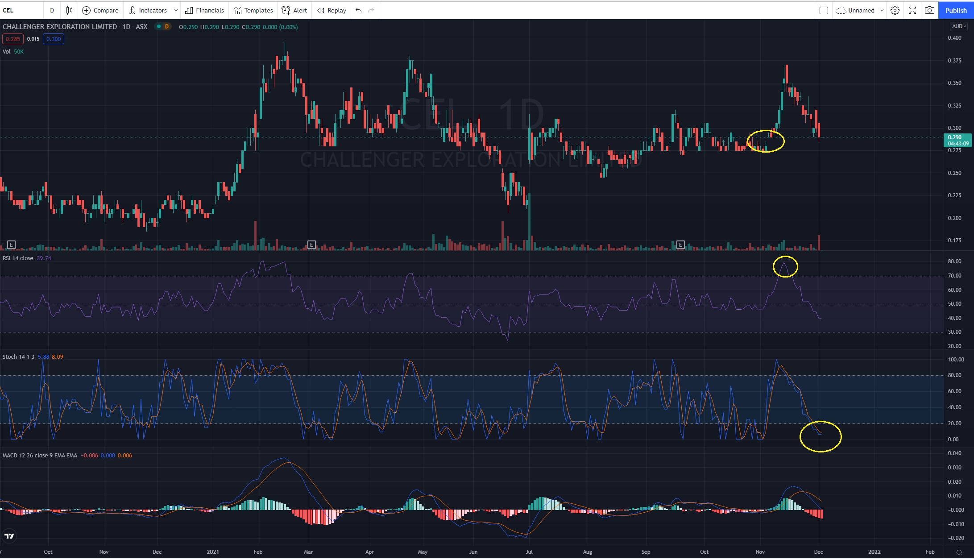Select the MACD 12 26 close indicator label
Image resolution: width=974 pixels, height=560 pixels.
[40, 456]
